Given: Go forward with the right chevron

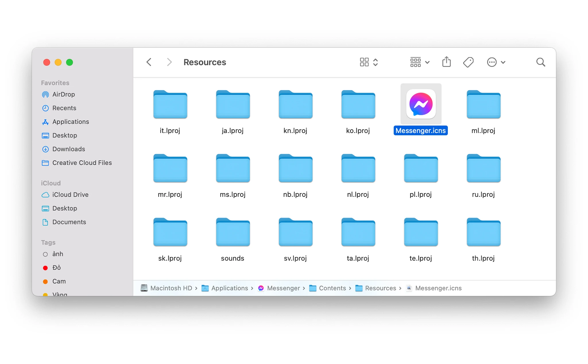Looking at the screenshot, I should click(x=169, y=62).
